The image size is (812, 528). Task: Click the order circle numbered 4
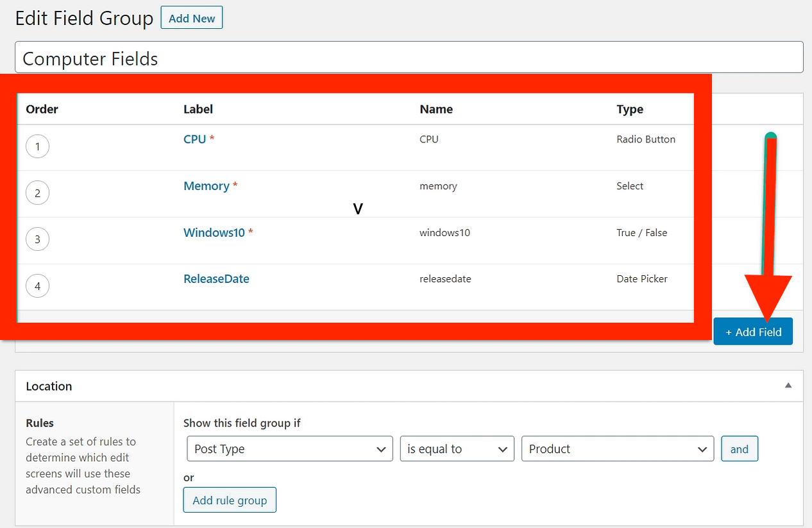point(37,286)
